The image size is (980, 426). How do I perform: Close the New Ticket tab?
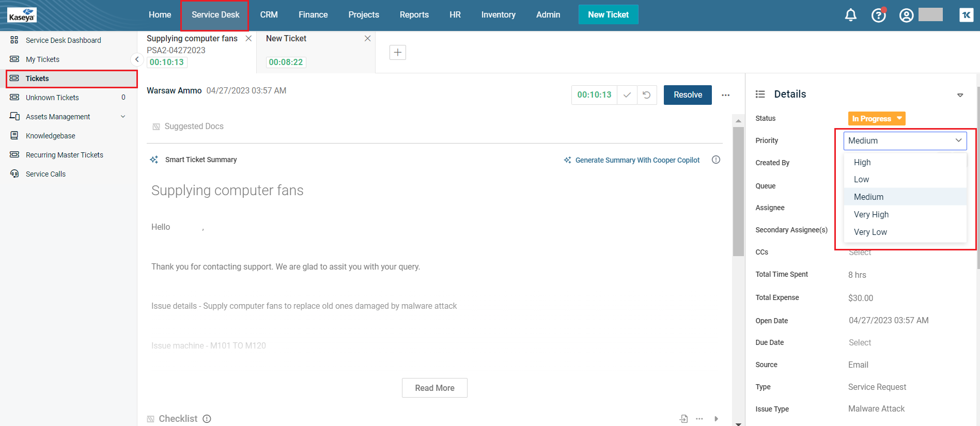pyautogui.click(x=367, y=39)
